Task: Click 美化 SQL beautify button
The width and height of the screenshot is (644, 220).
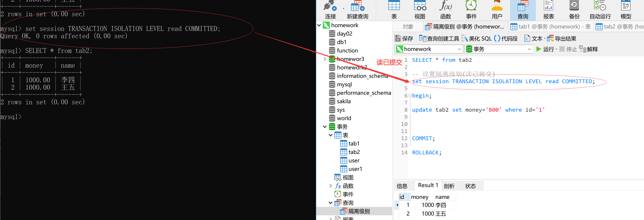Action: (x=476, y=38)
